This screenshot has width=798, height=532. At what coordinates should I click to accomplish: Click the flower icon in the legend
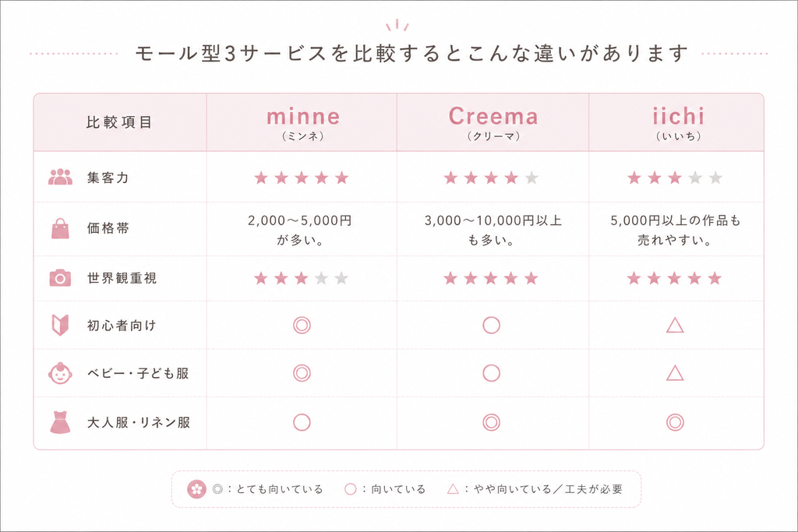196,489
